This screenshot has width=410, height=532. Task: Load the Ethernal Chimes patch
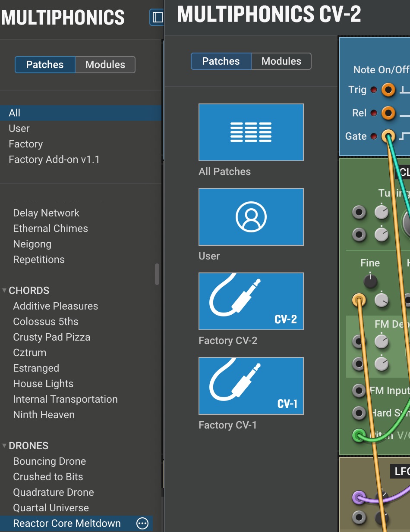coord(50,228)
